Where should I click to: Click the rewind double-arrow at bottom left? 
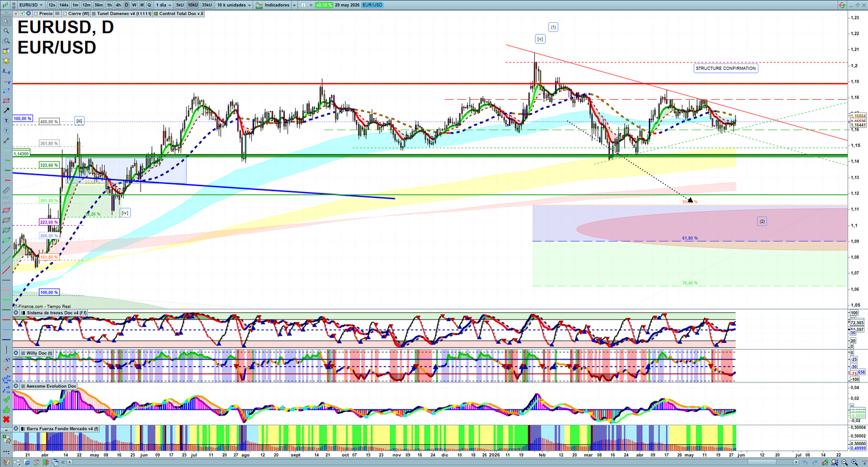(x=63, y=462)
